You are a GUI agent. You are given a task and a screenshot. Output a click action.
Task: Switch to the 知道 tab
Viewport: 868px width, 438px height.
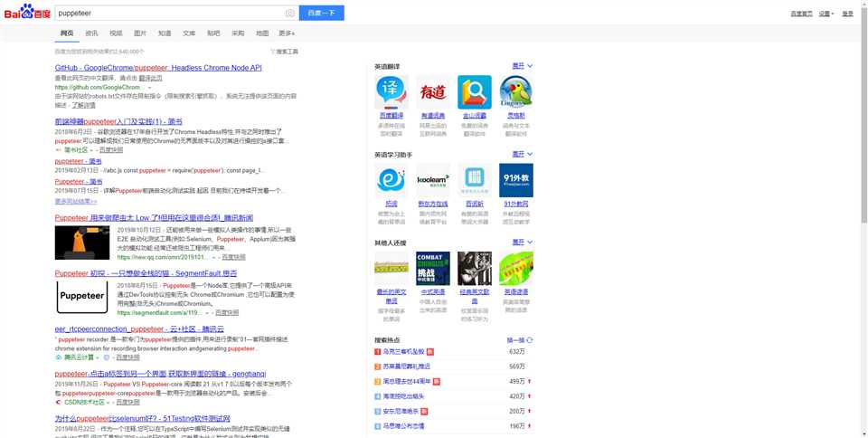coord(165,33)
